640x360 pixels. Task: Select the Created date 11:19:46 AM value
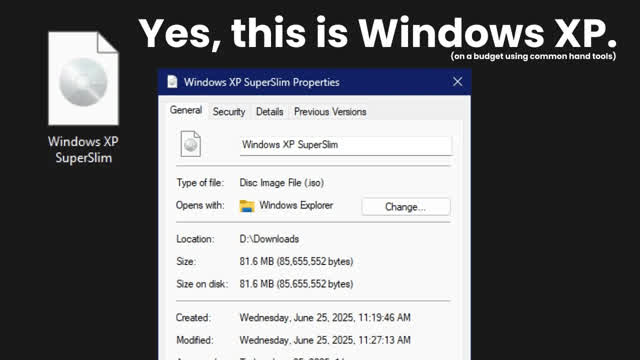click(325, 318)
